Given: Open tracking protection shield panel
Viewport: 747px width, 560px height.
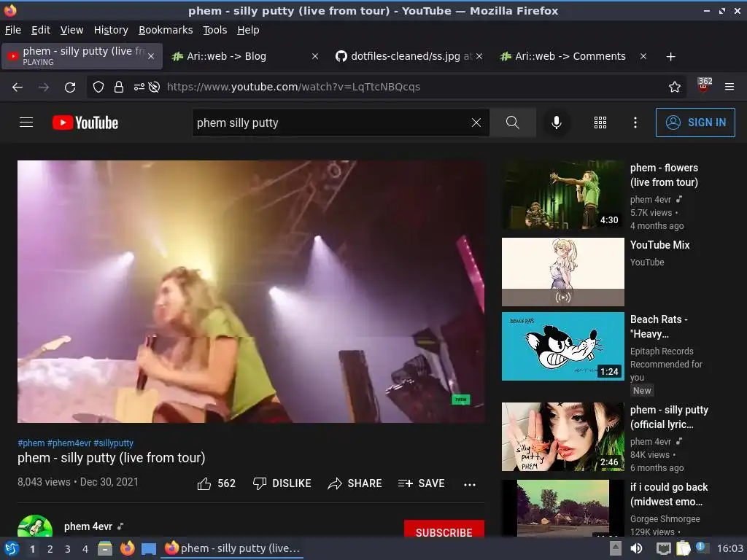Looking at the screenshot, I should [98, 87].
